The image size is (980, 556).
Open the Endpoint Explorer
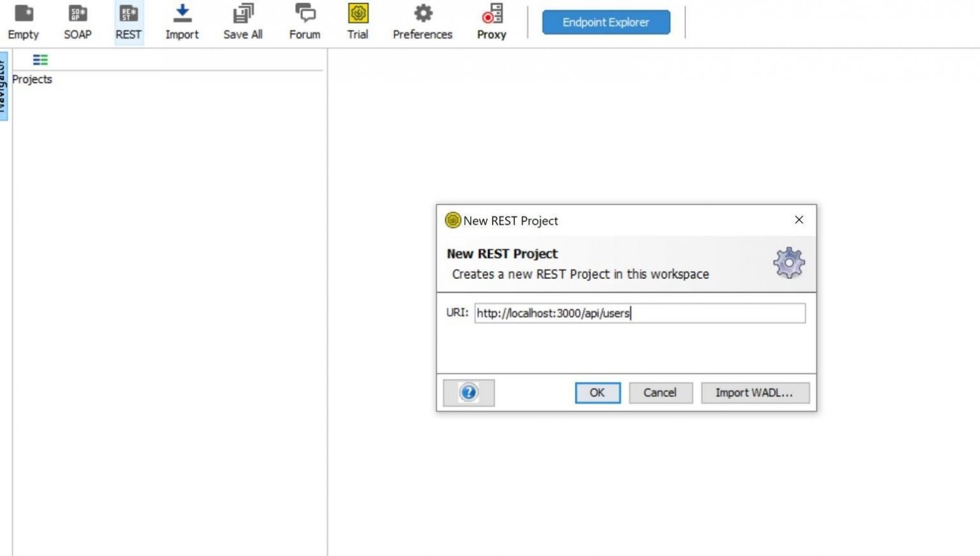click(x=605, y=21)
